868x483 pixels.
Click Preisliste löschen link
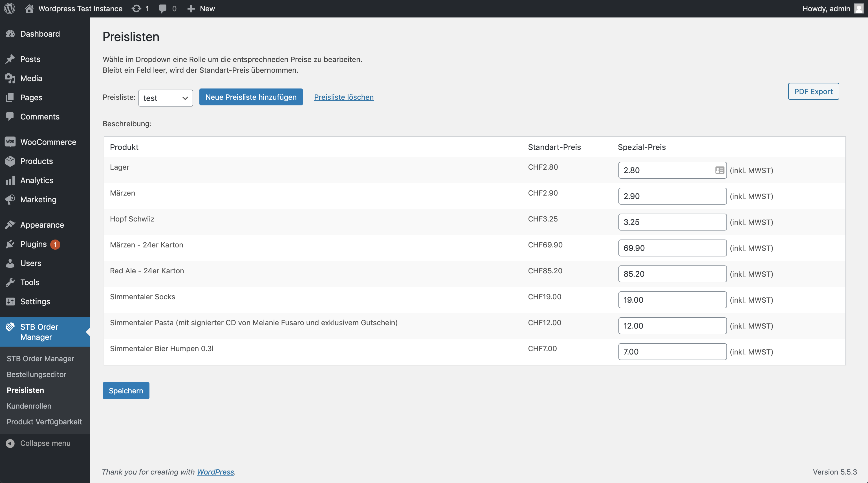click(x=344, y=97)
